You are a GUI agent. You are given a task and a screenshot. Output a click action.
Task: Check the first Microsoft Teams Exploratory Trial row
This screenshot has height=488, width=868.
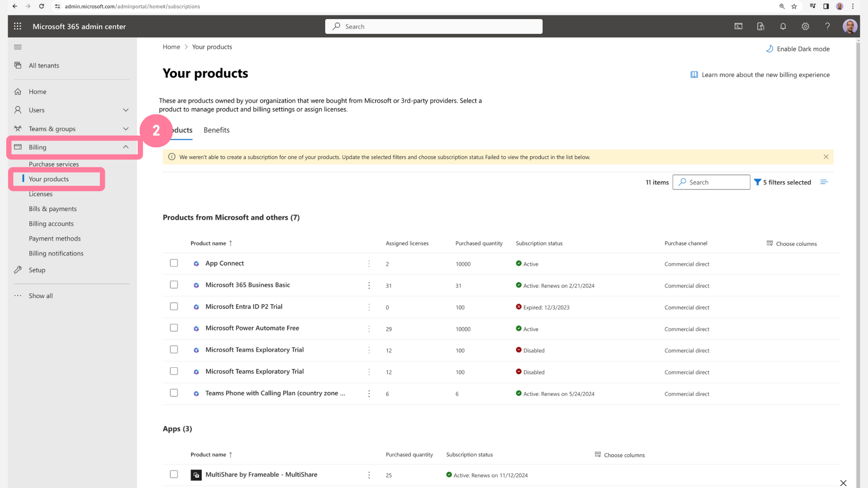174,349
